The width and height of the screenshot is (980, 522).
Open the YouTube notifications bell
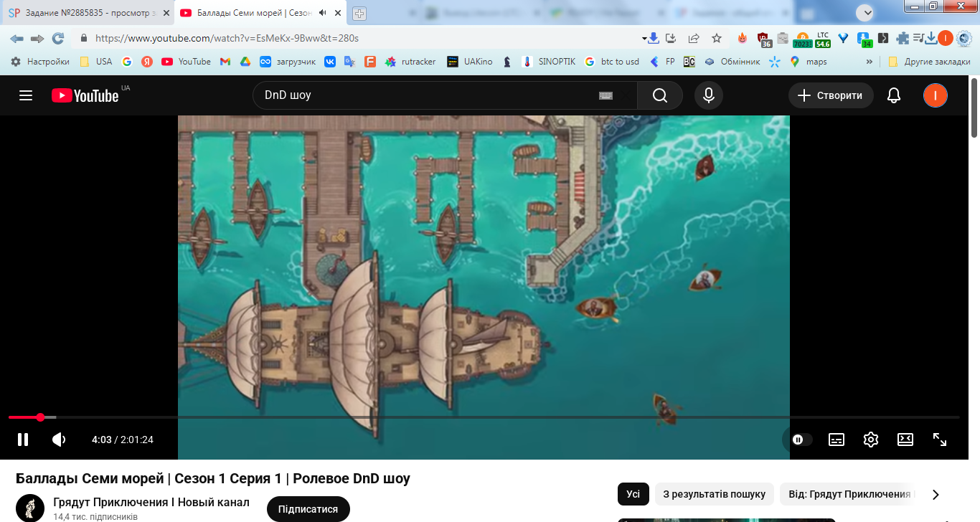[894, 95]
